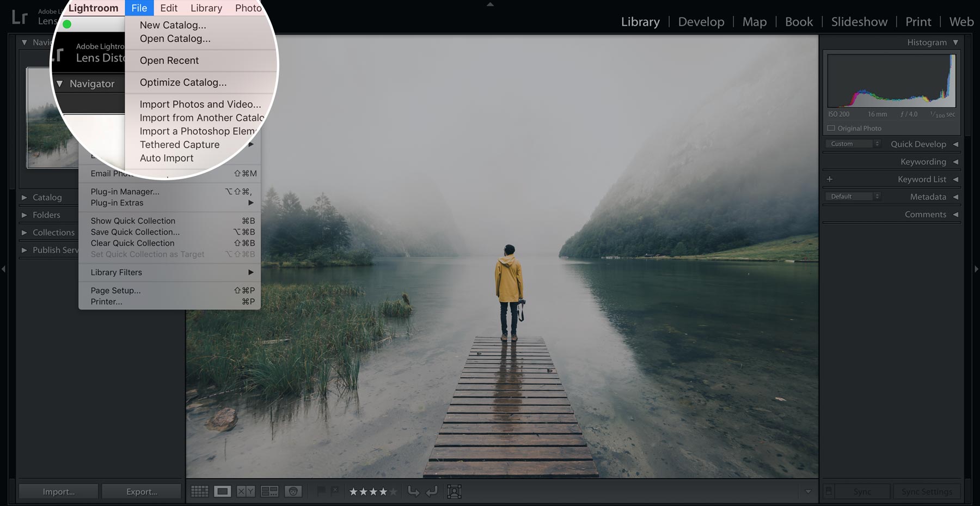Switch to the Slideshow module
Image resolution: width=980 pixels, height=506 pixels.
click(x=859, y=22)
